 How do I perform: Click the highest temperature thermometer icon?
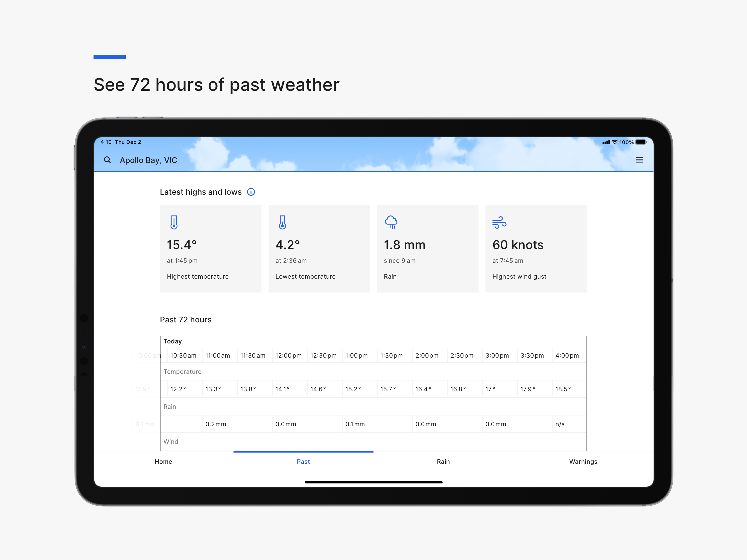point(174,222)
